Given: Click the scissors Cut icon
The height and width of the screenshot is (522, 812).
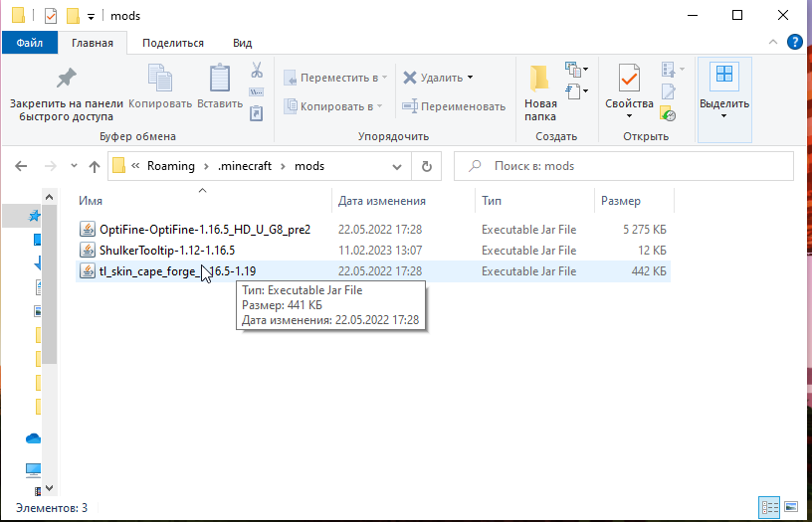Looking at the screenshot, I should (x=257, y=70).
